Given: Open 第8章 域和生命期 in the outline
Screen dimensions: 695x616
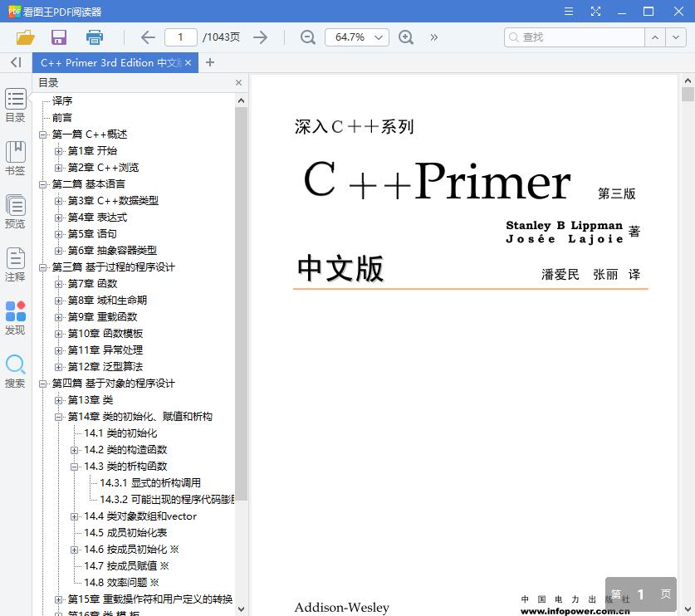Looking at the screenshot, I should [107, 300].
